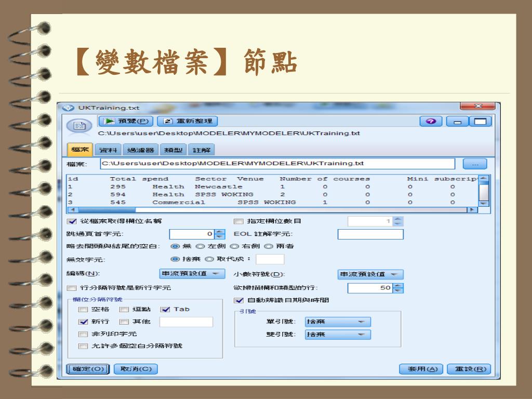Viewport: 532px width, 399px height.
Task: Decrease the 跳過頁首字元 value
Action: pyautogui.click(x=220, y=236)
